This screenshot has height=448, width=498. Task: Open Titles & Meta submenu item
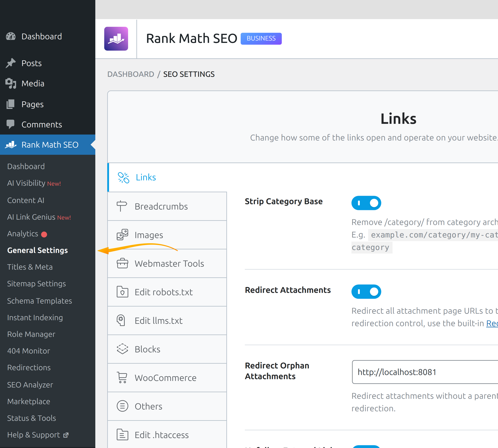tap(30, 267)
